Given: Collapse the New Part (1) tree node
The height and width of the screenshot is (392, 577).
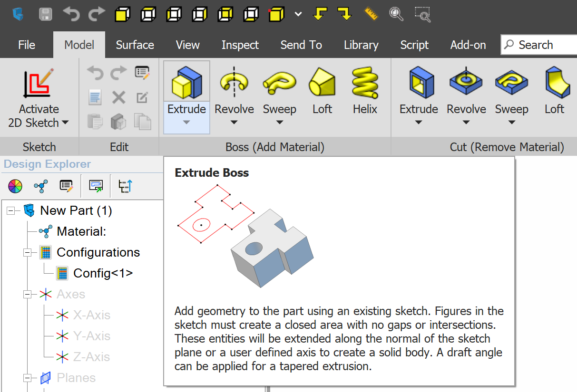Looking at the screenshot, I should 10,210.
